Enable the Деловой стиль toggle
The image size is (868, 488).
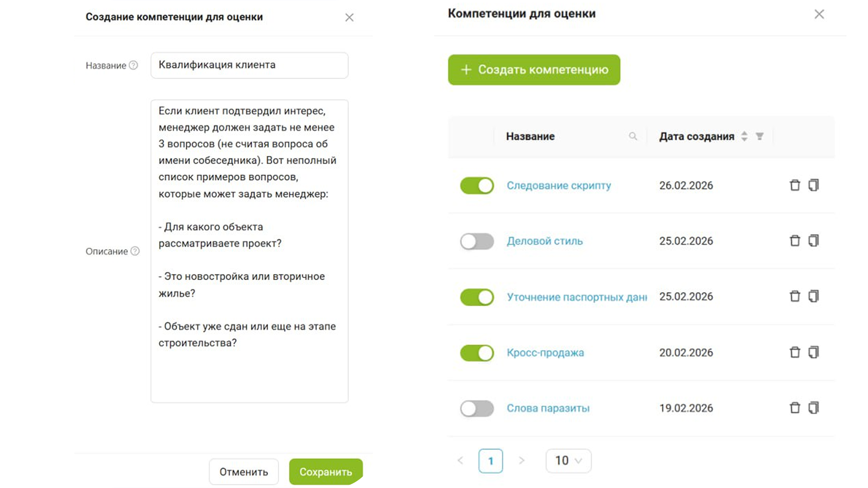pos(477,241)
